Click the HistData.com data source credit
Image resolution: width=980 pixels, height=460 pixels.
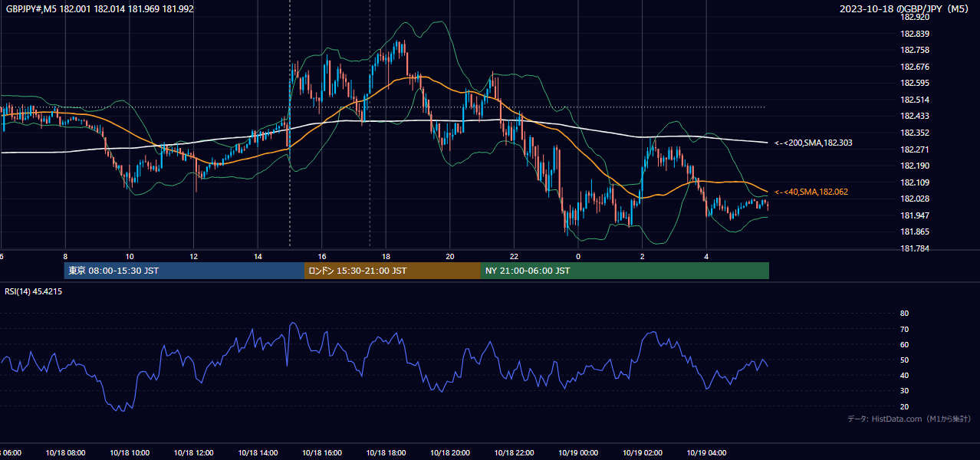[x=909, y=419]
